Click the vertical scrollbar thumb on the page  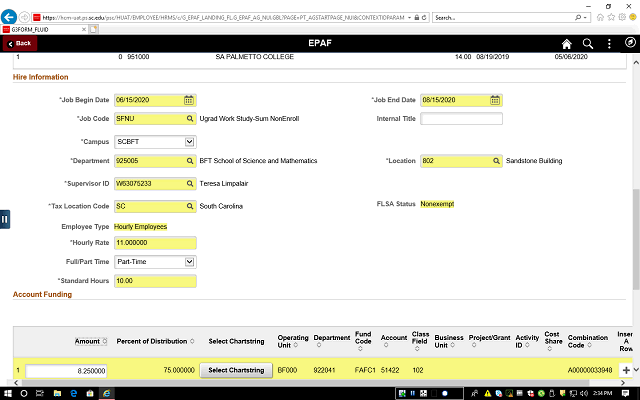636,239
